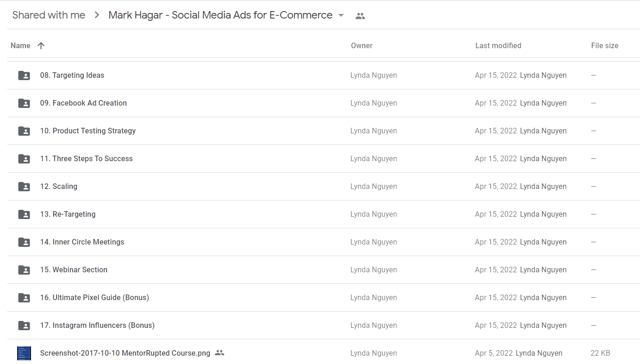This screenshot has height=364, width=640.
Task: Expand the Mark Hagar folder dropdown arrow
Action: coord(341,15)
